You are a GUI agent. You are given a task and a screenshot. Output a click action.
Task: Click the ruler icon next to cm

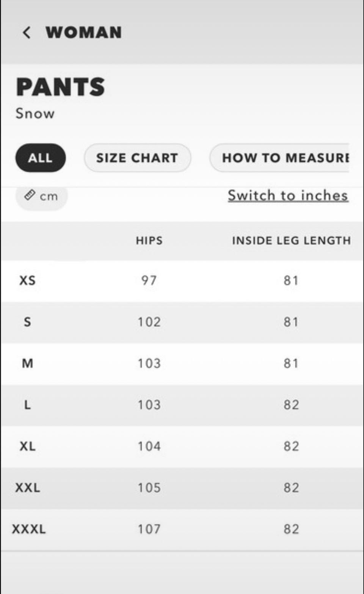tap(30, 195)
